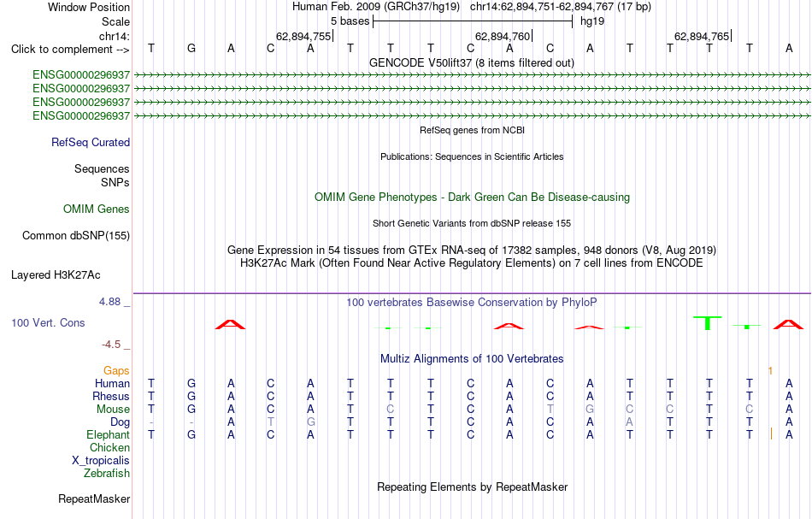Click the 62,894,760 ruler coordinate
The width and height of the screenshot is (812, 519).
coord(503,36)
